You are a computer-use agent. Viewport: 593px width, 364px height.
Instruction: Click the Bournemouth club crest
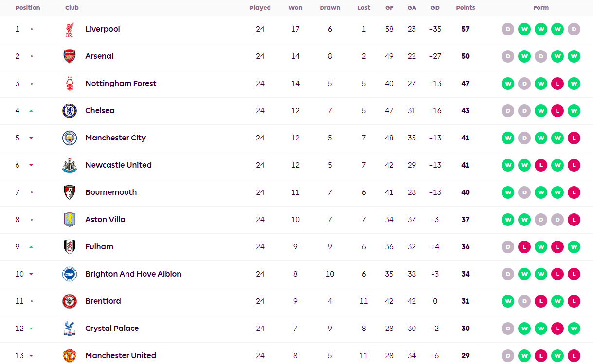tap(69, 192)
